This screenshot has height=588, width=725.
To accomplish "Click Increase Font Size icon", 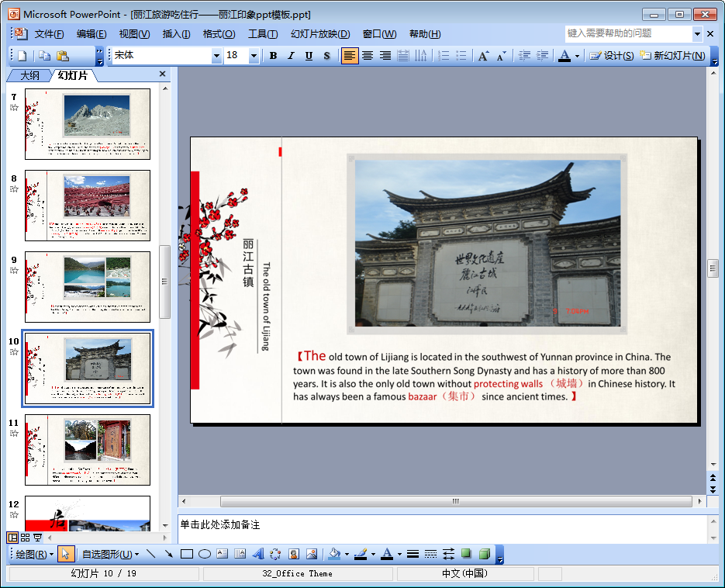I will pyautogui.click(x=483, y=56).
